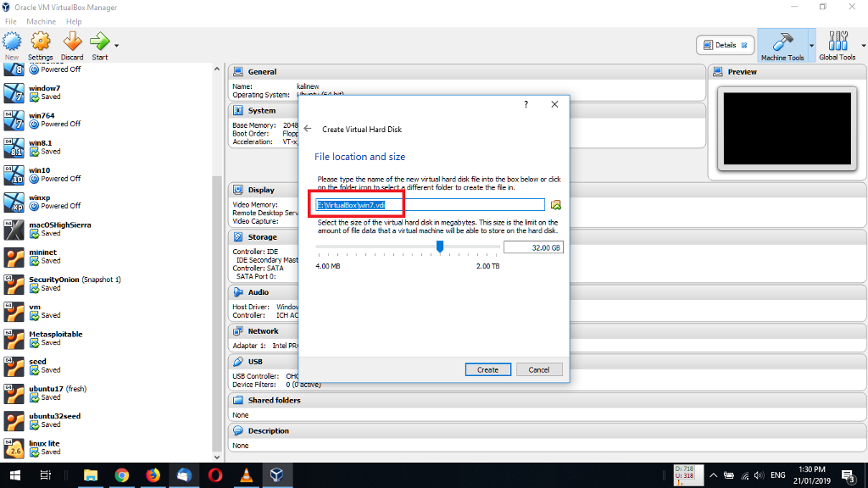Cancel the virtual hard disk creation
Screen dimensions: 868x488
(x=539, y=369)
